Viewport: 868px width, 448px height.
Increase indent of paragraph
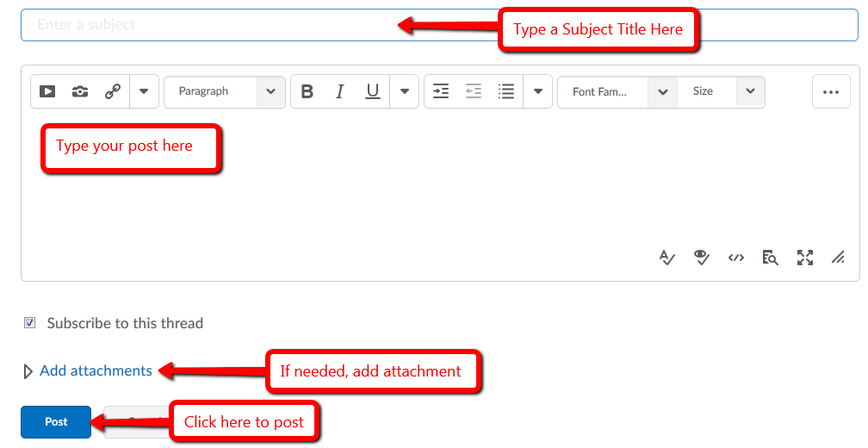(x=441, y=91)
